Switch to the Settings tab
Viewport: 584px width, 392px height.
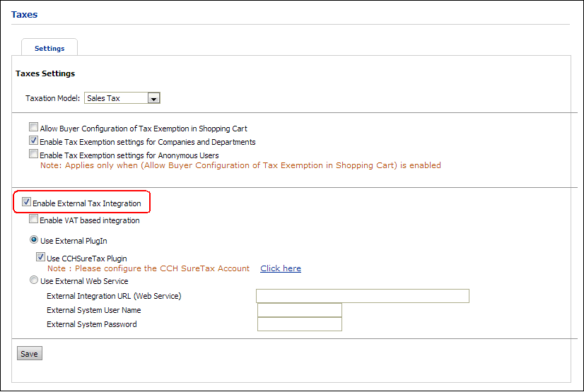click(x=49, y=48)
